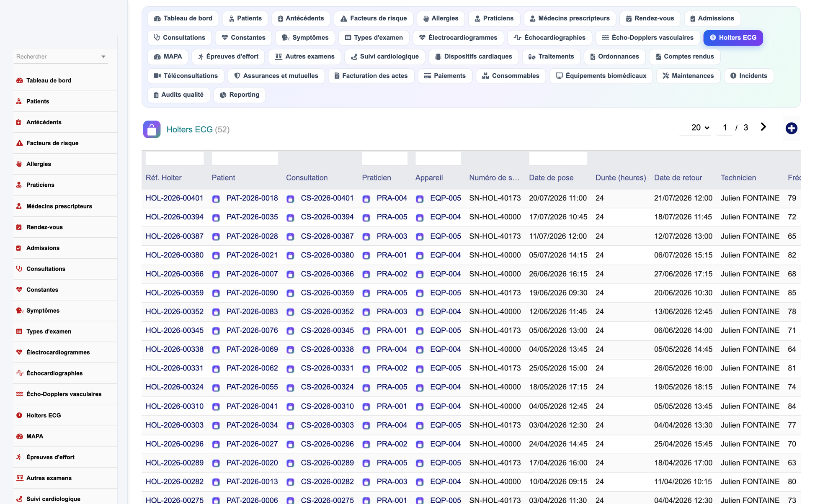The height and width of the screenshot is (504, 815).
Task: Open patient link PAT-2026-0035
Action: 252,217
